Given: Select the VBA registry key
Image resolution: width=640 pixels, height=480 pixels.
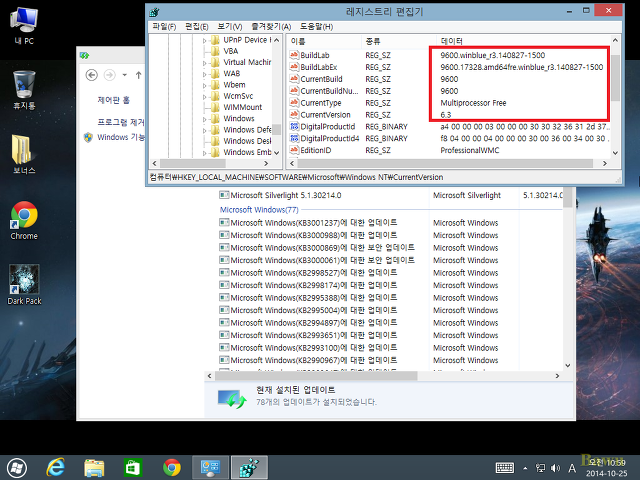Looking at the screenshot, I should (231, 51).
